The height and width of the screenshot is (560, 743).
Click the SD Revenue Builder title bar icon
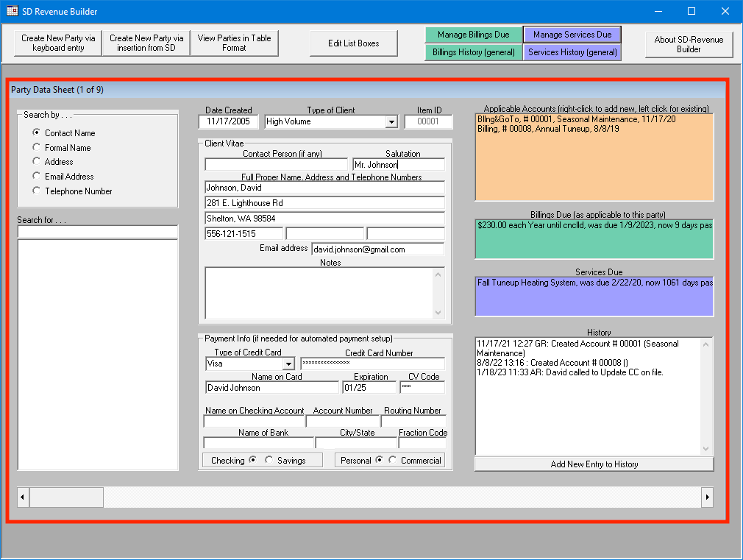[x=13, y=11]
